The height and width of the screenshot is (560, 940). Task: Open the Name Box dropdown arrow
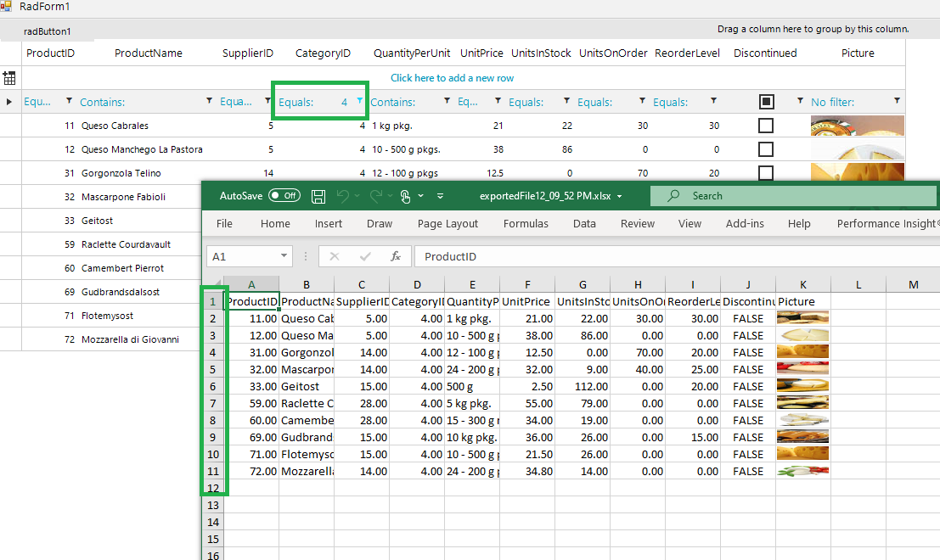coord(284,256)
